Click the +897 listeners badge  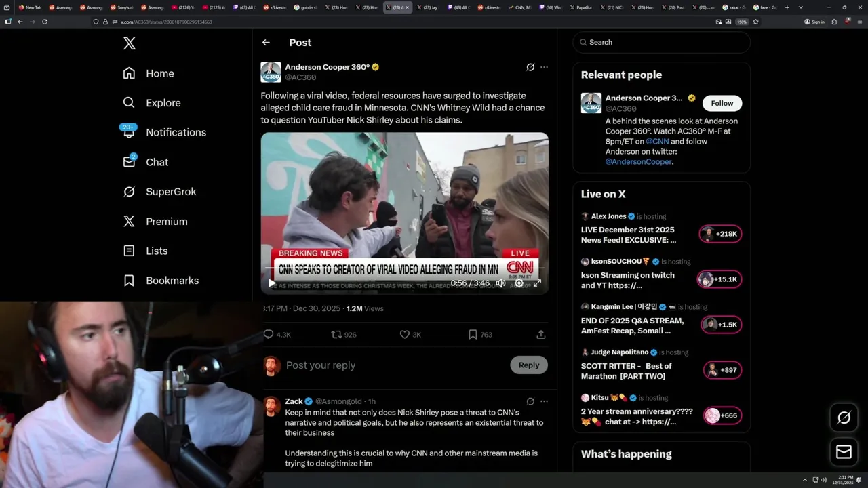tap(724, 370)
